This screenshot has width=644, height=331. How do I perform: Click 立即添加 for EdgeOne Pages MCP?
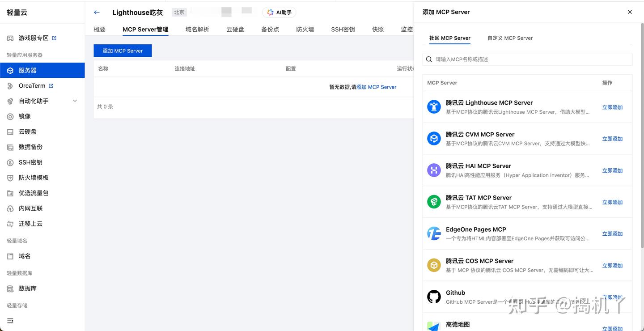[x=612, y=234]
